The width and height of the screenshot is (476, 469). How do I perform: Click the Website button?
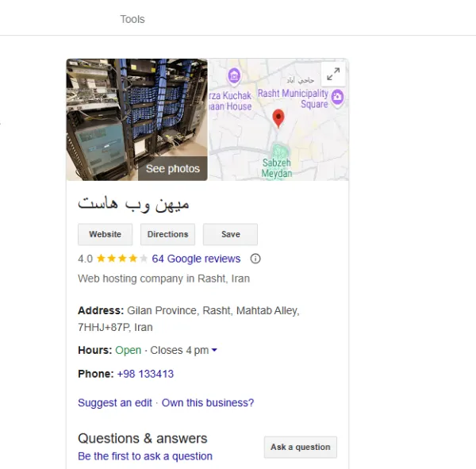click(x=105, y=234)
